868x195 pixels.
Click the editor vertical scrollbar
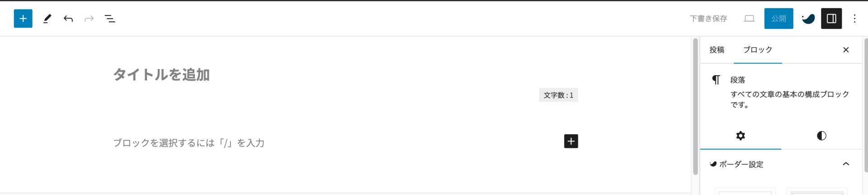695,107
